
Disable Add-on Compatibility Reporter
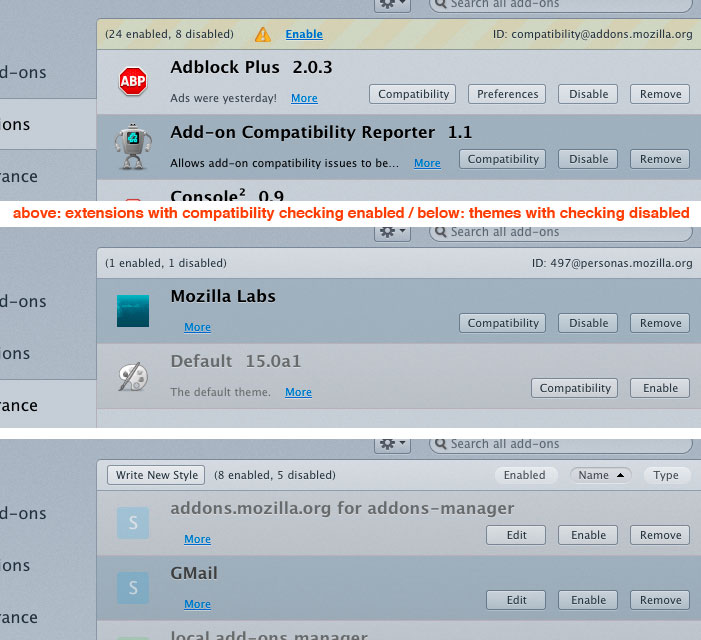pyautogui.click(x=588, y=159)
